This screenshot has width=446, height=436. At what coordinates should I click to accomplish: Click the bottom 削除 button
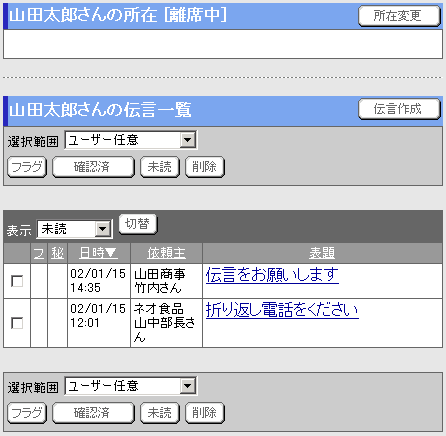205,413
